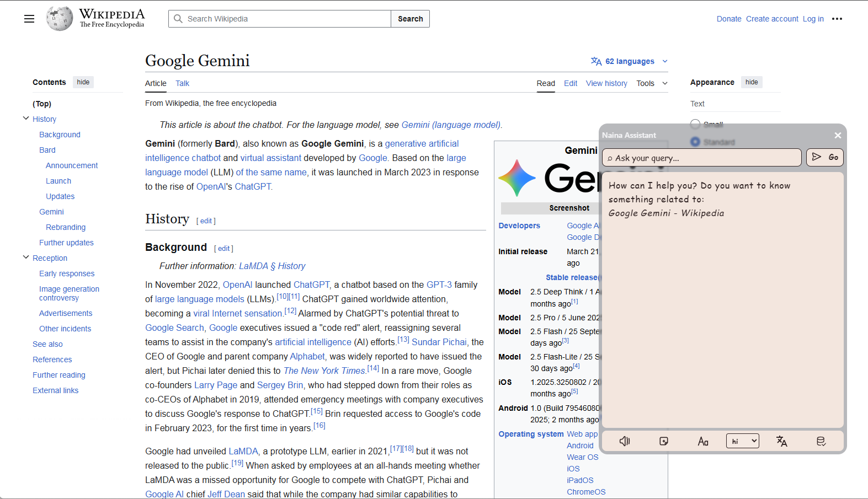
Task: Select the Edit tab
Action: pyautogui.click(x=571, y=83)
